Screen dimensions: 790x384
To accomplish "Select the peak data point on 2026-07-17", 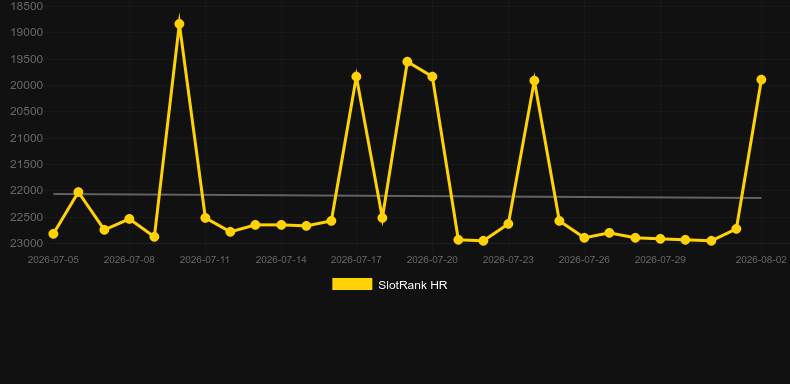I will [x=356, y=77].
